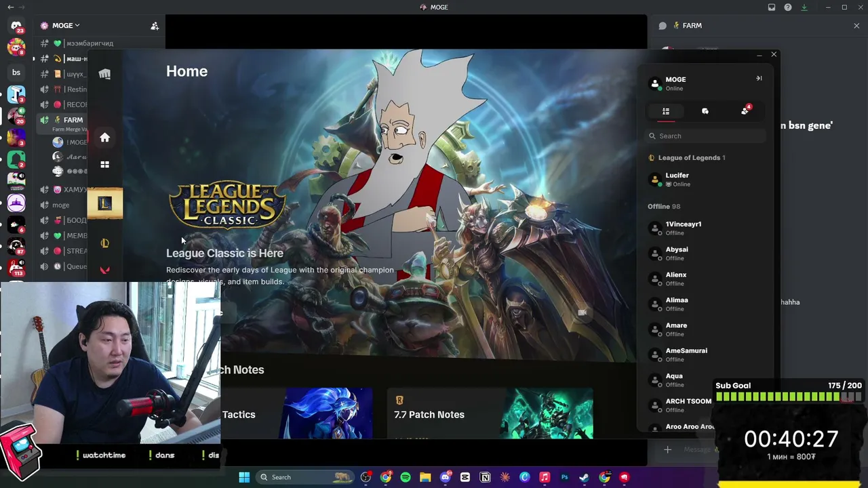868x488 pixels.
Task: Open Discord direct messages home
Action: 16,27
